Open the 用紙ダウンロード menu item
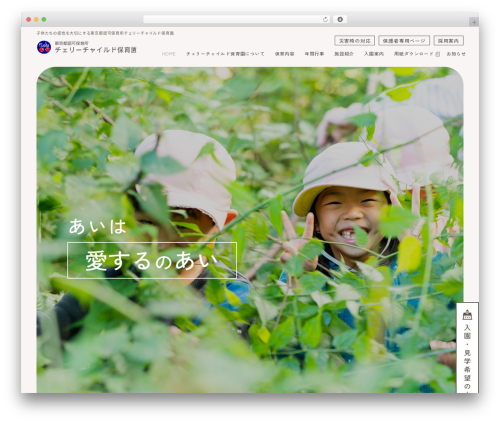Image resolution: width=500 pixels, height=423 pixels. [x=414, y=54]
